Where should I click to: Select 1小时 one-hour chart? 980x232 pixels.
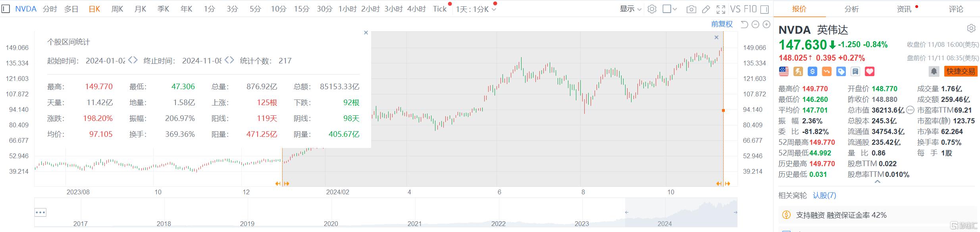[348, 9]
